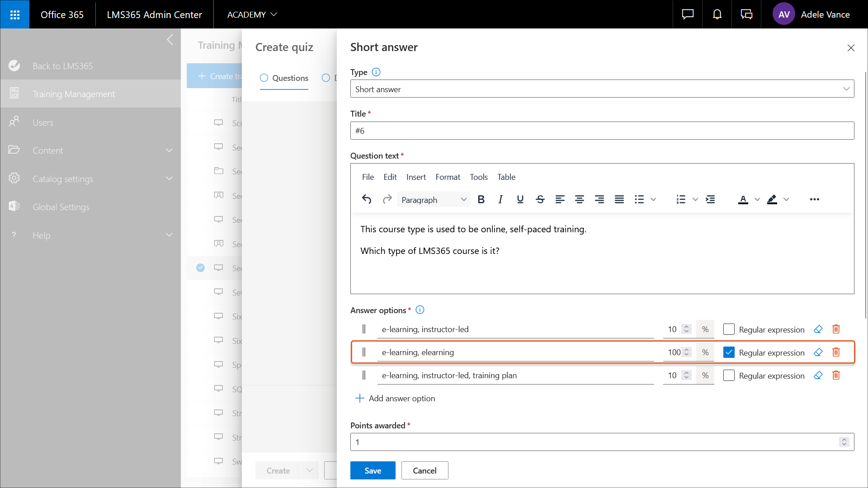Image resolution: width=868 pixels, height=488 pixels.
Task: Clear the first answer option with eraser icon
Action: [818, 329]
